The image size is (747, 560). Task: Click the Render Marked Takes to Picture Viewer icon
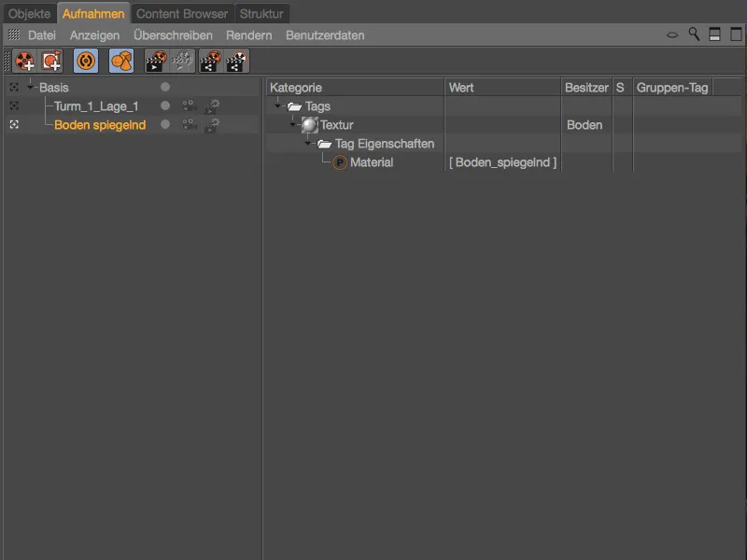156,61
